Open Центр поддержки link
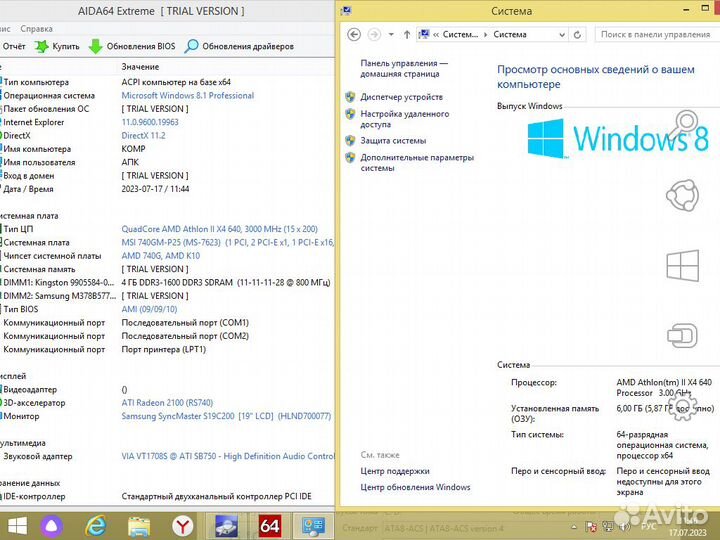 point(395,471)
